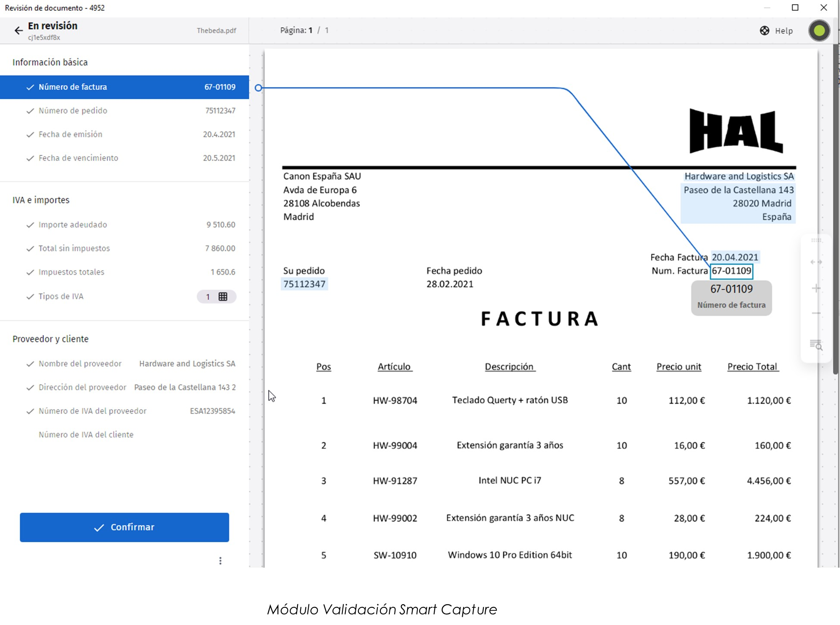Viewport: 840px width, 625px height.
Task: Open the three-dot more options menu
Action: coord(220,561)
